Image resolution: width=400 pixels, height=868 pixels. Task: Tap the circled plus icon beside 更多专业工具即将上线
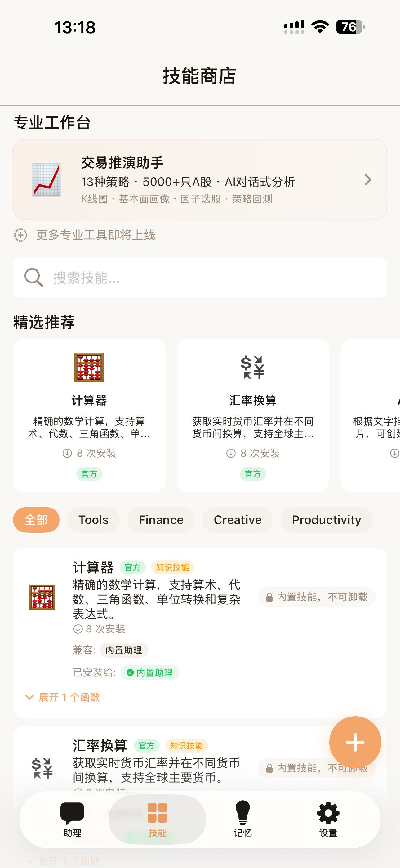tap(20, 235)
